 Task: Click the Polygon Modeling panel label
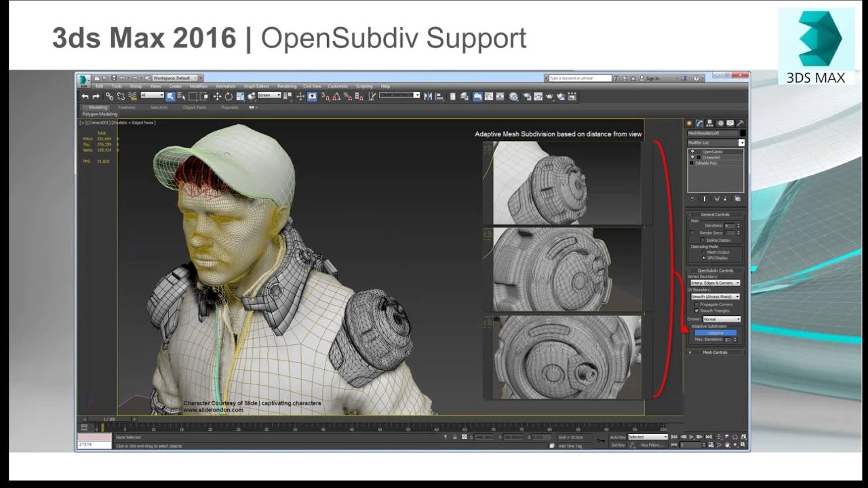(x=100, y=114)
